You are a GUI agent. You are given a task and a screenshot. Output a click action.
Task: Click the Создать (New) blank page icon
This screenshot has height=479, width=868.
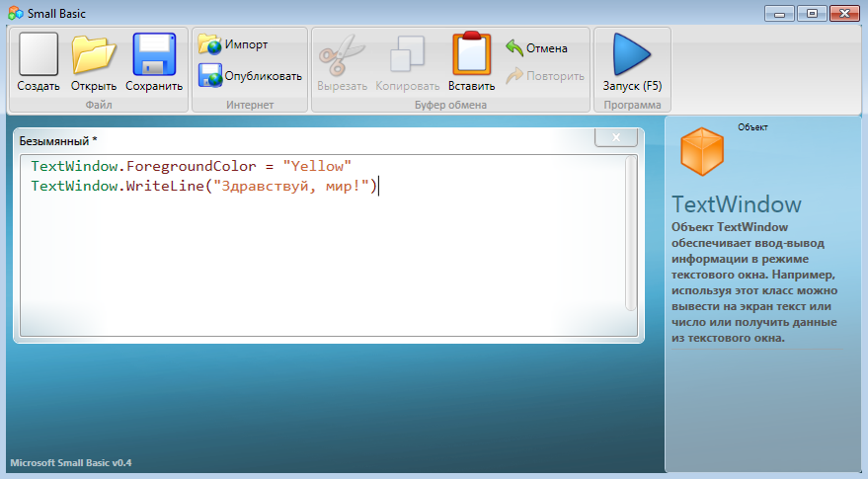click(x=39, y=53)
